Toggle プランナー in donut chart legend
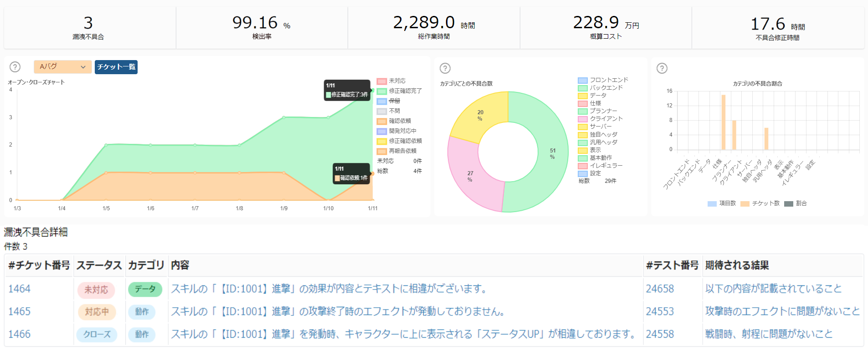 598,111
